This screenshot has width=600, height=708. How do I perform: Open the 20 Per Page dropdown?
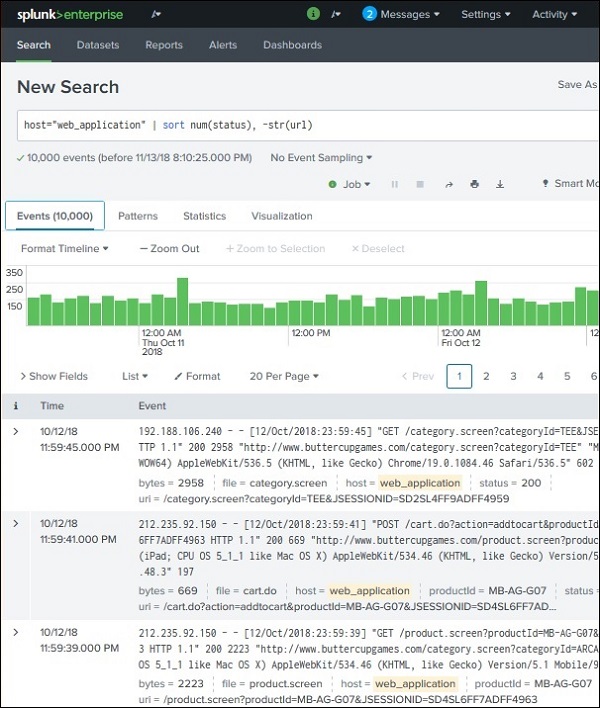[284, 376]
